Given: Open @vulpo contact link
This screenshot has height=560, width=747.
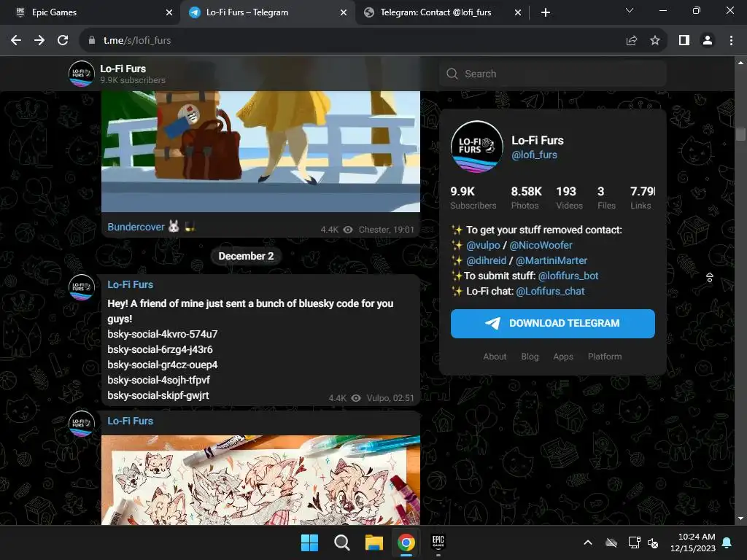Looking at the screenshot, I should click(483, 245).
